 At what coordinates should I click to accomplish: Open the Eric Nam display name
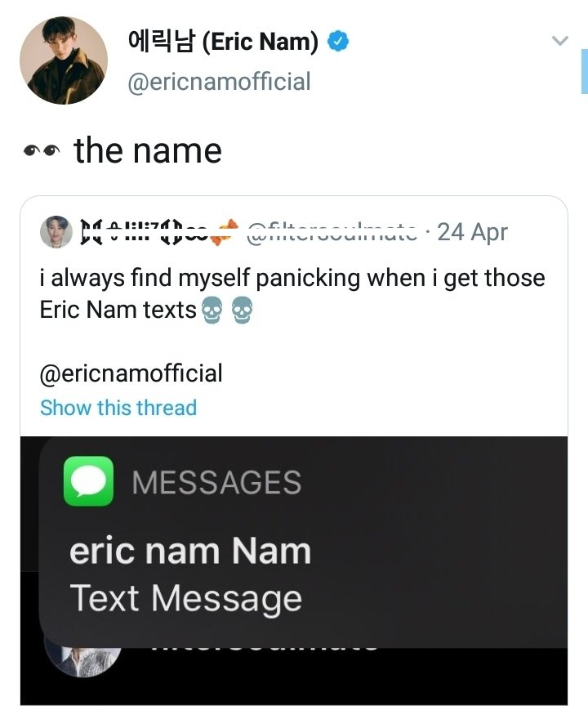tap(222, 41)
